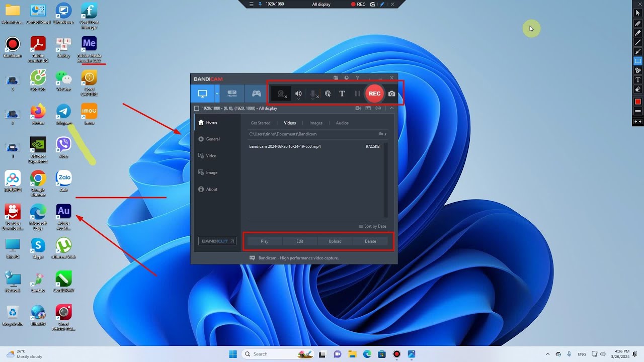644x362 pixels.
Task: Open the red color swatch
Action: click(x=638, y=102)
